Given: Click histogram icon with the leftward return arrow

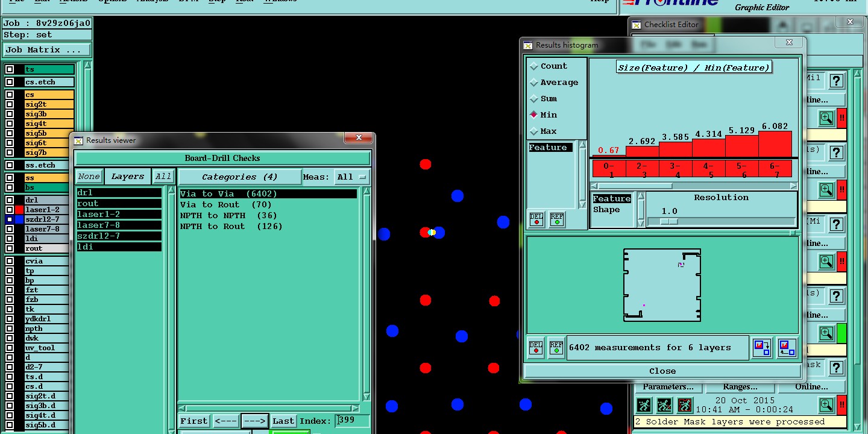Looking at the screenshot, I should click(787, 348).
